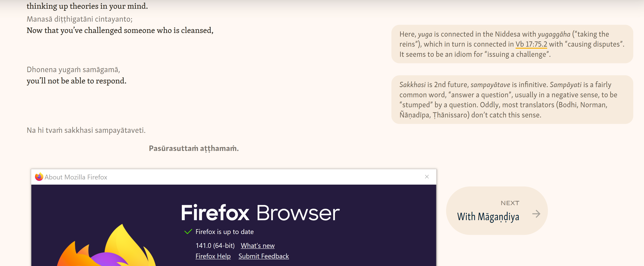
Task: Open the Vb 17:75.2 reference link
Action: pos(531,44)
